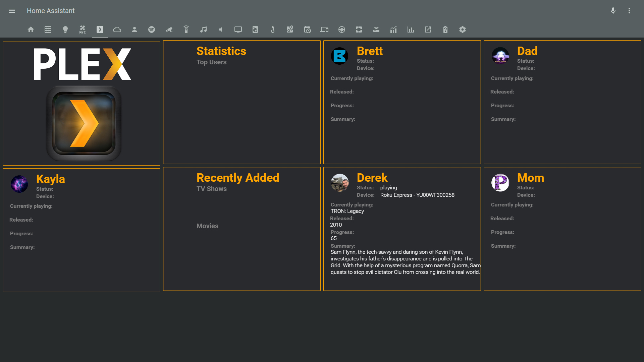Viewport: 644px width, 362px height.
Task: Select the Recently Added heading
Action: coord(238,178)
